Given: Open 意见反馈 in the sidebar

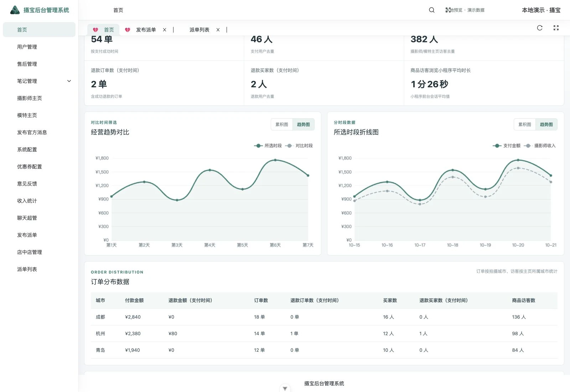Looking at the screenshot, I should pyautogui.click(x=39, y=184).
